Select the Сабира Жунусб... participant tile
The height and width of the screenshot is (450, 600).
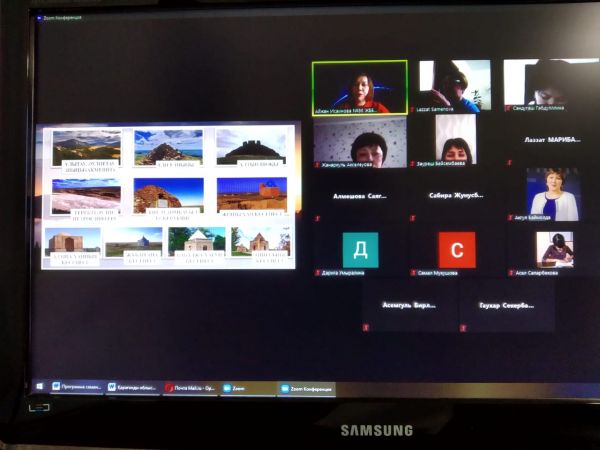point(456,196)
